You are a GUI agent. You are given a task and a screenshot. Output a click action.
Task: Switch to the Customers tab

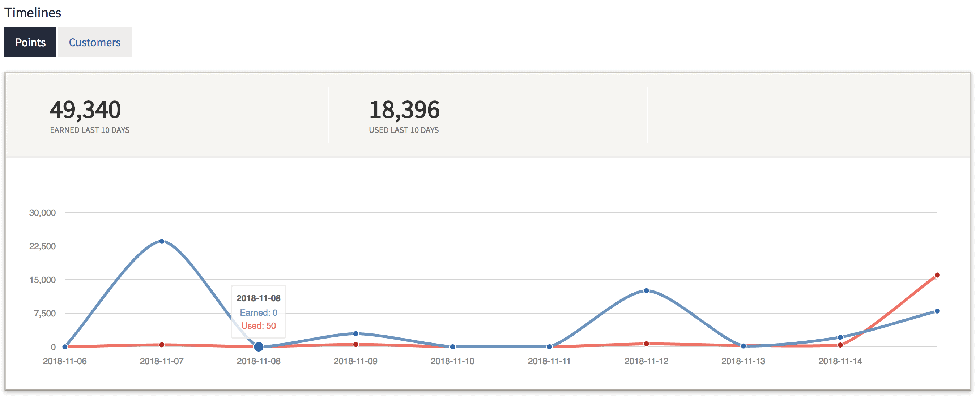(x=94, y=42)
